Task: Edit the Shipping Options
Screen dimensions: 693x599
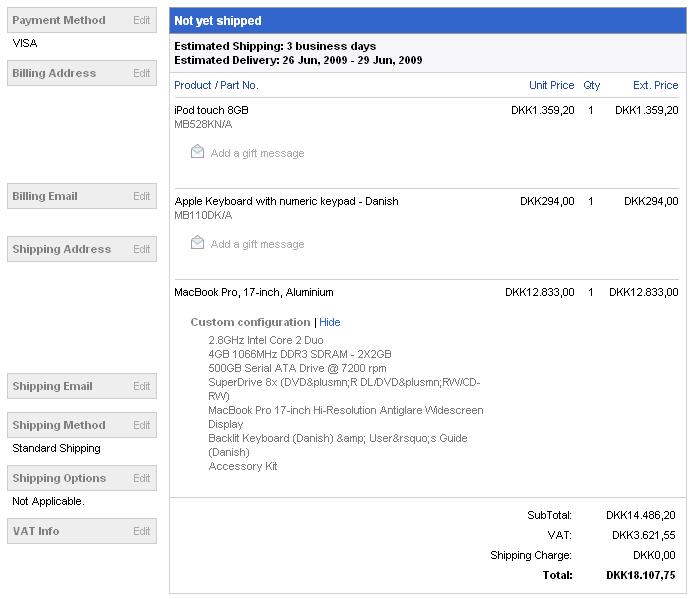Action: coord(141,478)
